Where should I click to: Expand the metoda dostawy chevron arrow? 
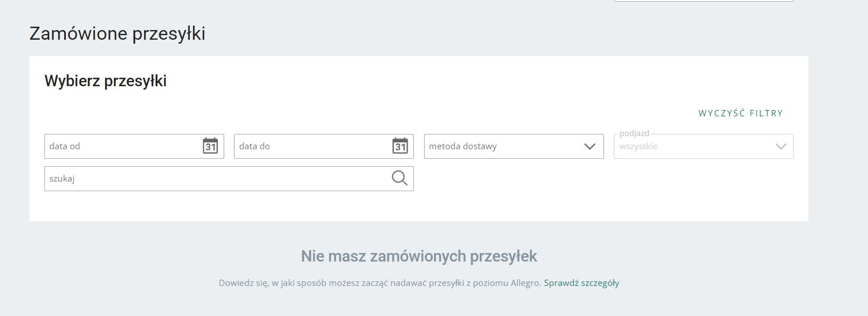point(590,146)
